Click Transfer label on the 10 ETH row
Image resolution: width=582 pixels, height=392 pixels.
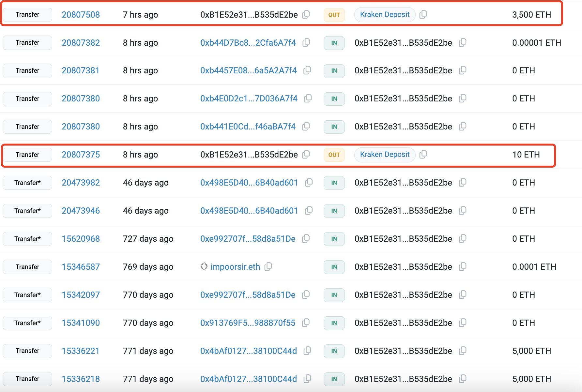click(27, 155)
